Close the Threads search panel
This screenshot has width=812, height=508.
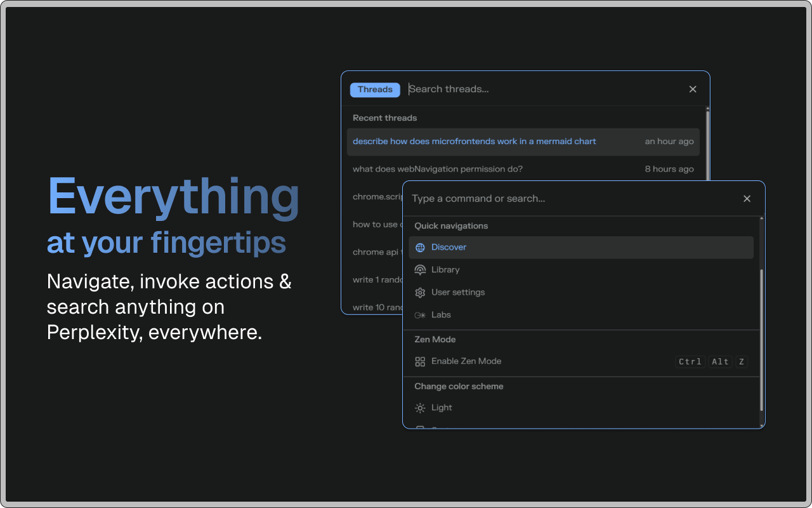pyautogui.click(x=693, y=90)
